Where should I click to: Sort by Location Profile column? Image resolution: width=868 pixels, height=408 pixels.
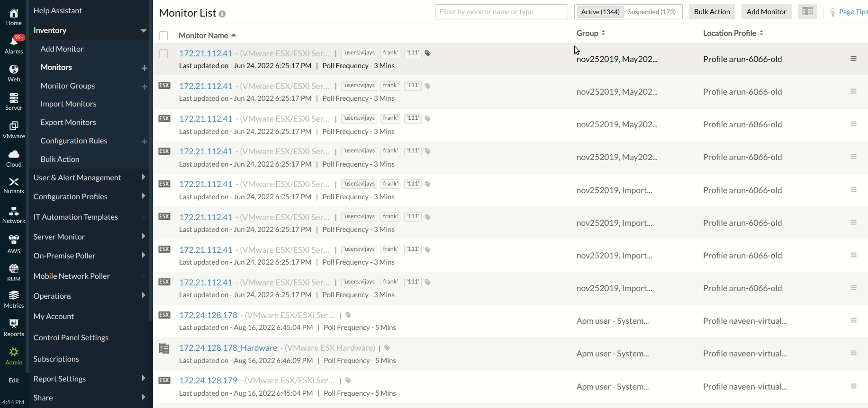click(732, 33)
